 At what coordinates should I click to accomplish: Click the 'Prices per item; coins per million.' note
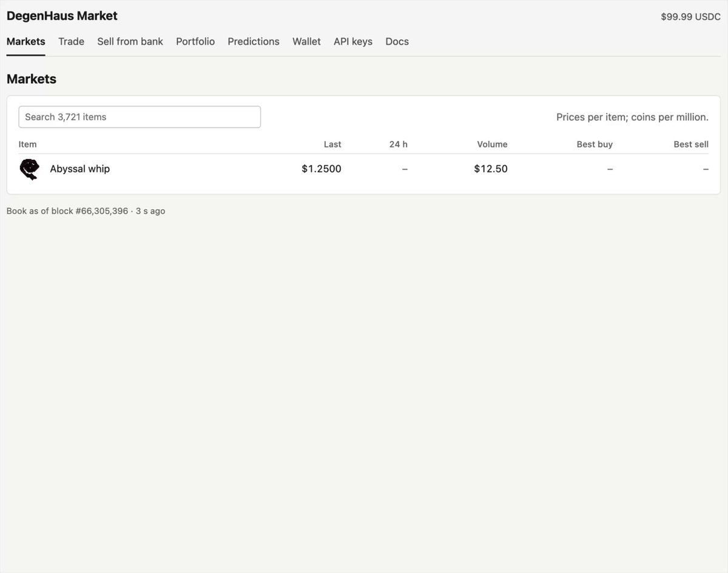click(632, 117)
